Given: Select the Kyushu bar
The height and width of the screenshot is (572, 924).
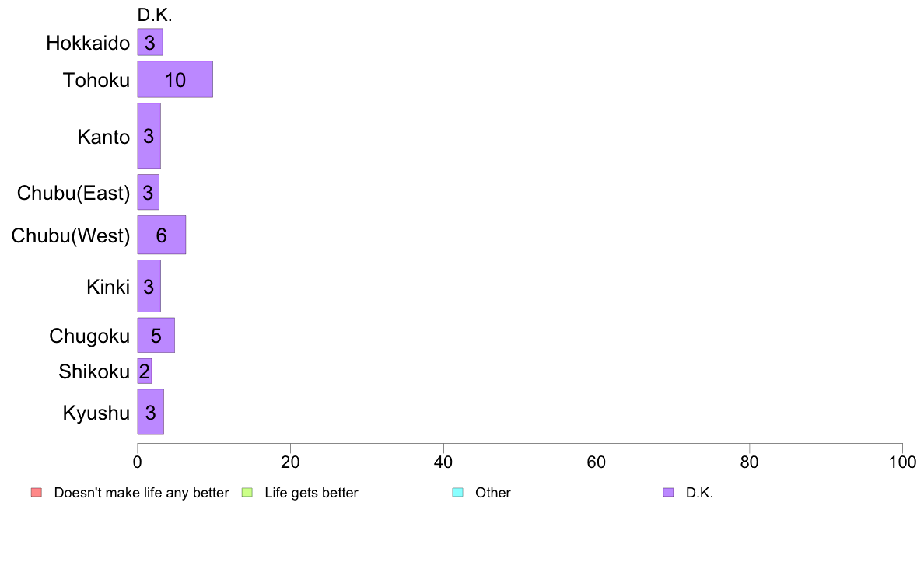Looking at the screenshot, I should [x=150, y=412].
